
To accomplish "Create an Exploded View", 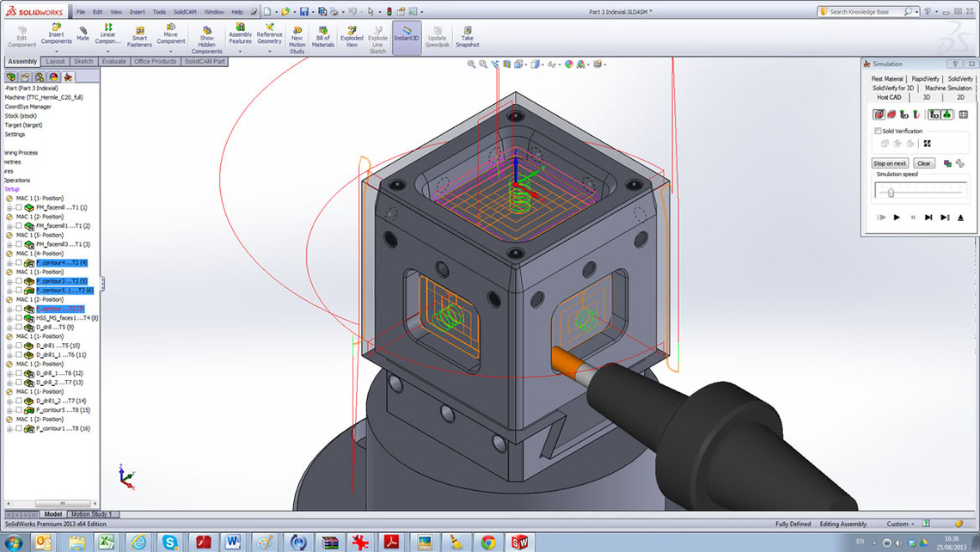I will click(x=352, y=37).
